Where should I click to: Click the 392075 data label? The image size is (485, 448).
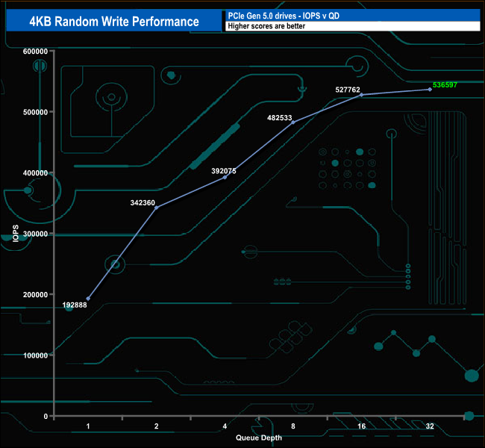click(x=224, y=171)
